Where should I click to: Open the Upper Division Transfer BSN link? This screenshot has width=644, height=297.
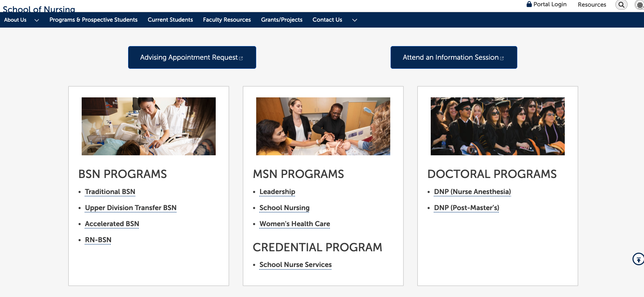point(131,208)
